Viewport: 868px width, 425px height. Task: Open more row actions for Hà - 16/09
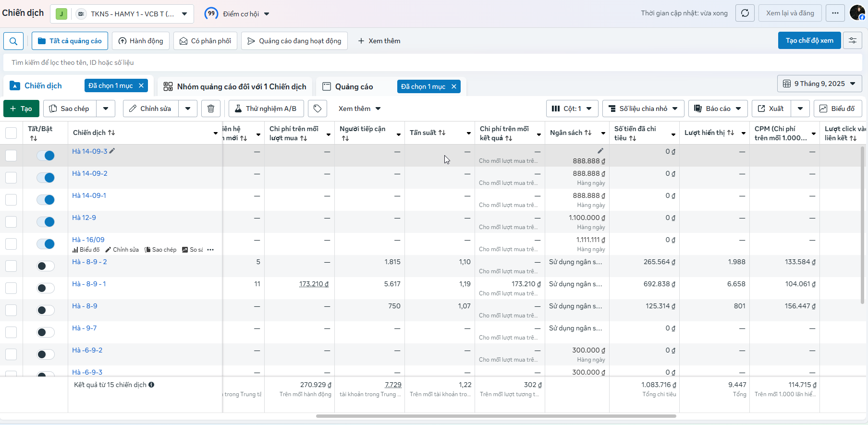(x=210, y=250)
